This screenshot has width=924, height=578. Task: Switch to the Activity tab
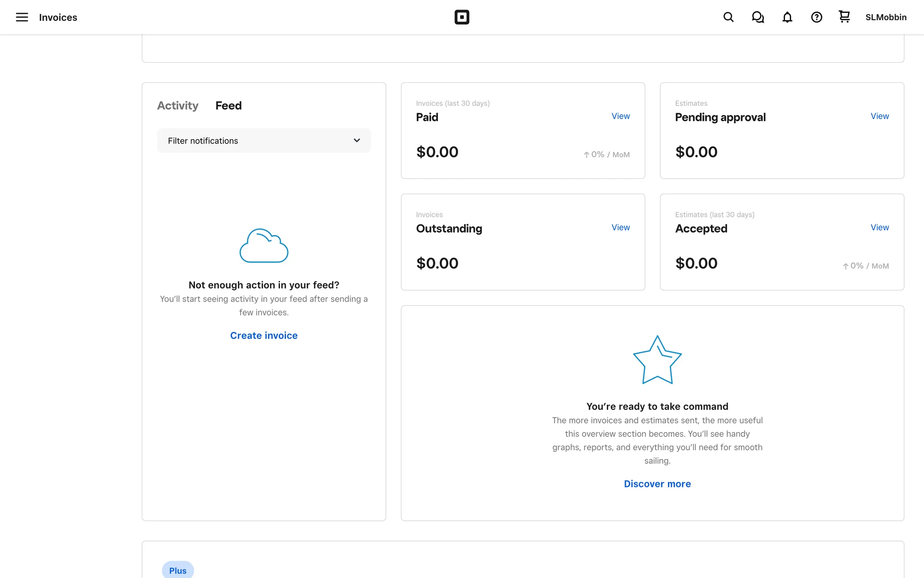(x=178, y=105)
